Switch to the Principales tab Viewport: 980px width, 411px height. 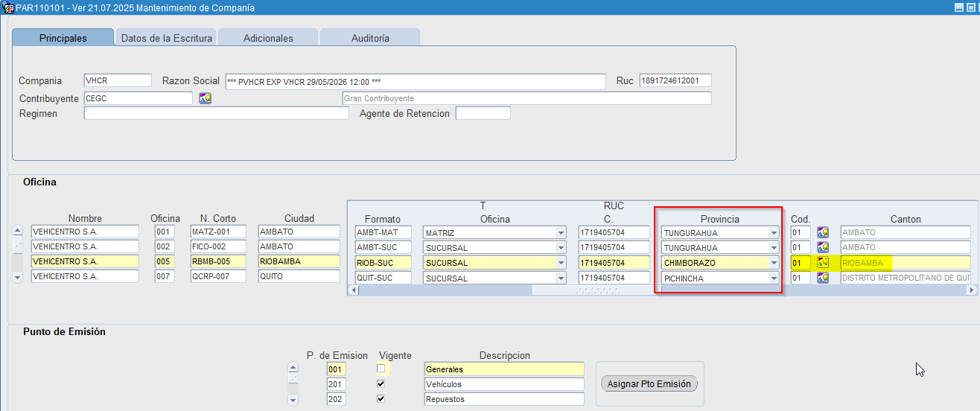pyautogui.click(x=63, y=38)
